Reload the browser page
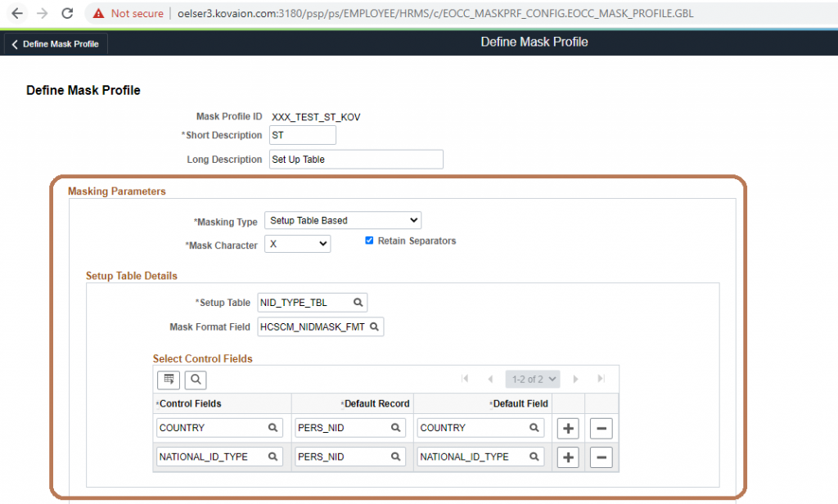The image size is (838, 504). point(67,13)
